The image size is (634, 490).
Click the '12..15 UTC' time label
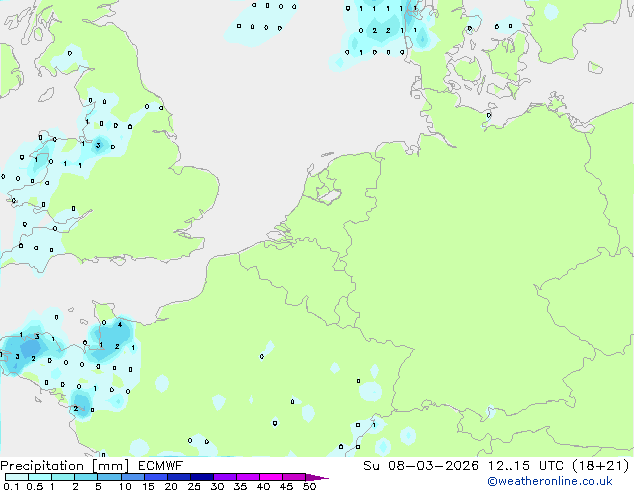tap(525, 466)
